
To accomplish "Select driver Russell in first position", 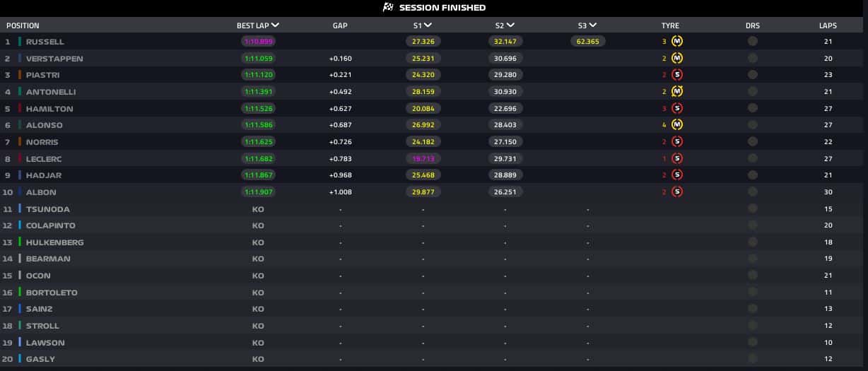I will click(45, 42).
